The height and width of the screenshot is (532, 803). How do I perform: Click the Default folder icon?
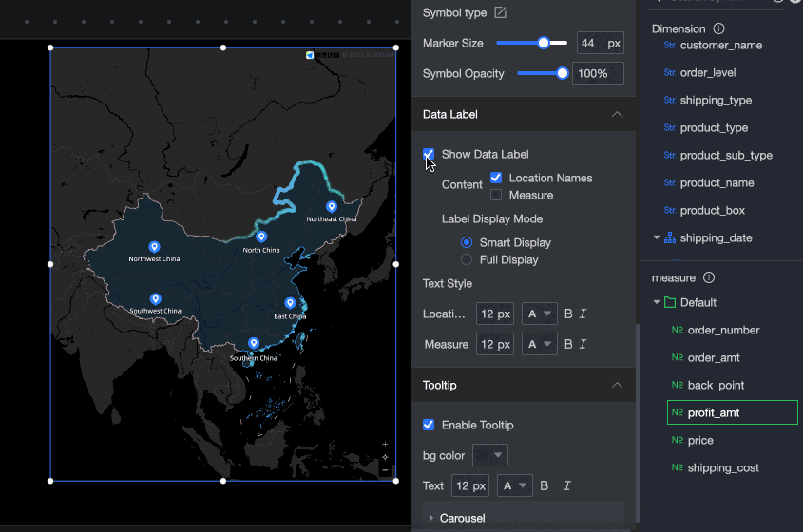[670, 302]
